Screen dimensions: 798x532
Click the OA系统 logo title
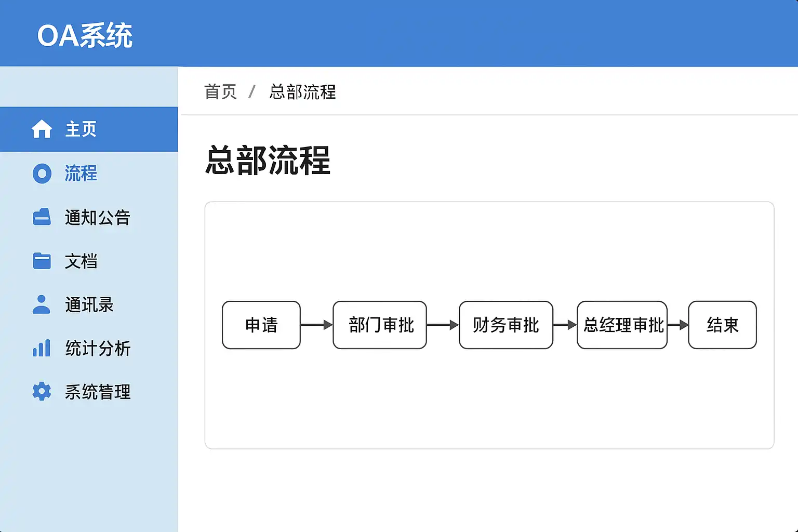coord(85,36)
